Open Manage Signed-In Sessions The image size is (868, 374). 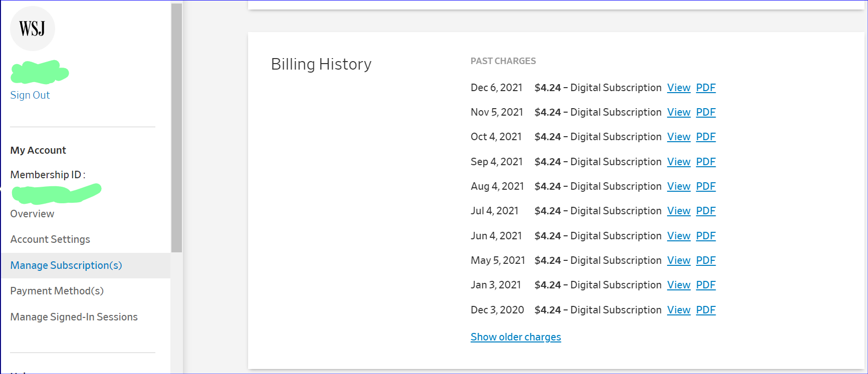coord(74,317)
